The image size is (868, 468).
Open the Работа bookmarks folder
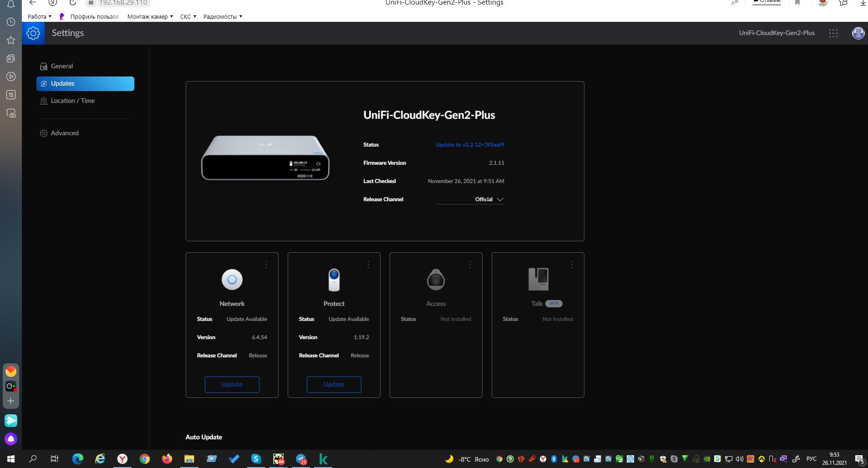(40, 16)
